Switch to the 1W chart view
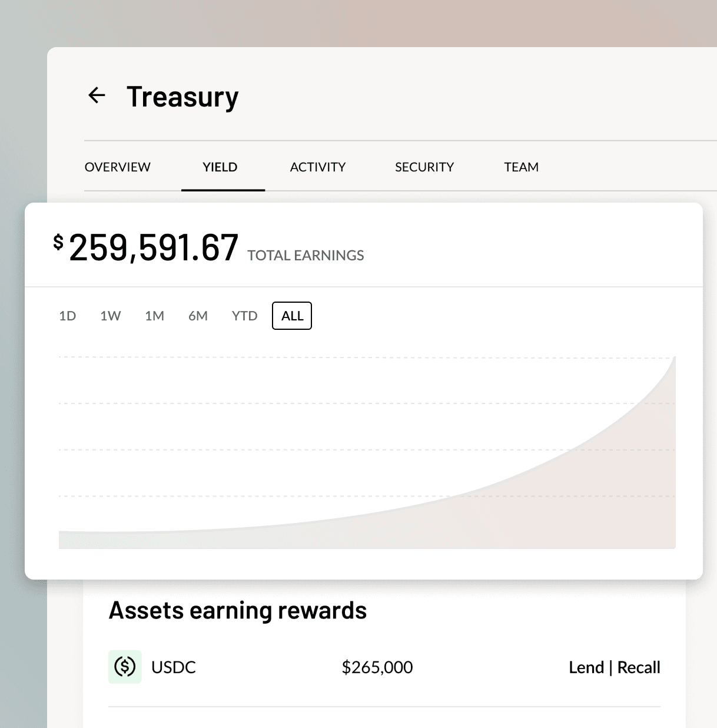Image resolution: width=717 pixels, height=728 pixels. pos(111,316)
